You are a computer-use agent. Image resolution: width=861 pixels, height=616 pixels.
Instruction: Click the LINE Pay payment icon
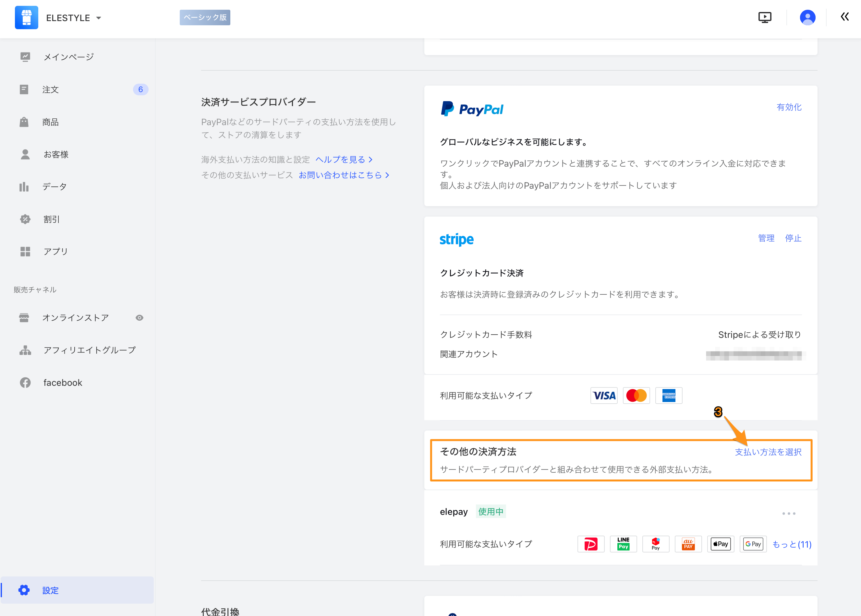pos(623,544)
